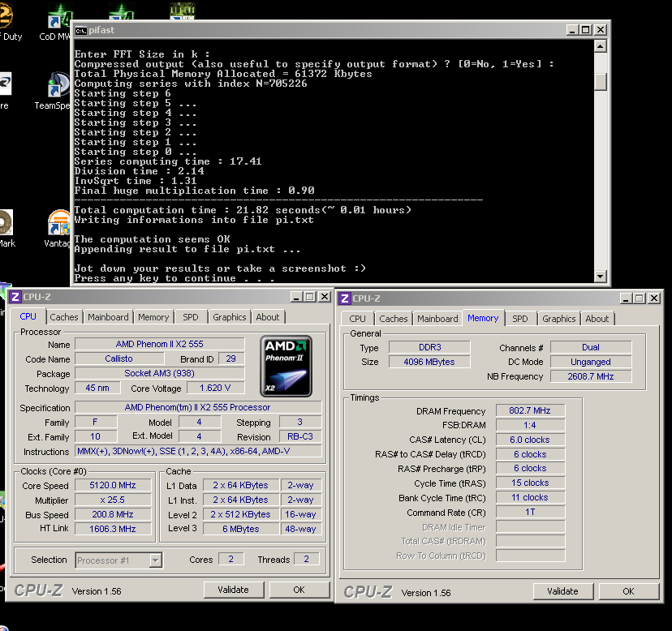Click the Total computation time line in pifast
The height and width of the screenshot is (631, 672).
click(x=243, y=210)
